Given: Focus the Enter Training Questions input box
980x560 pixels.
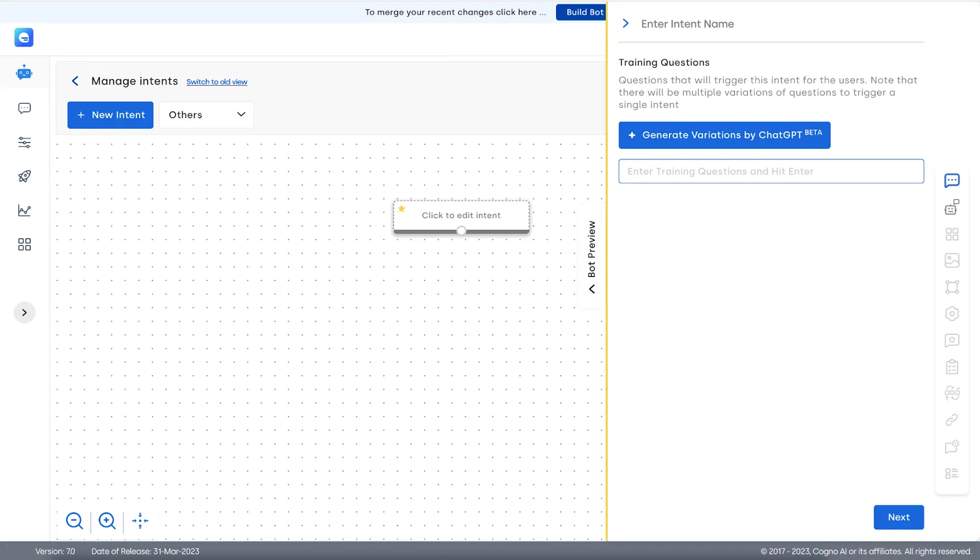Looking at the screenshot, I should point(771,172).
